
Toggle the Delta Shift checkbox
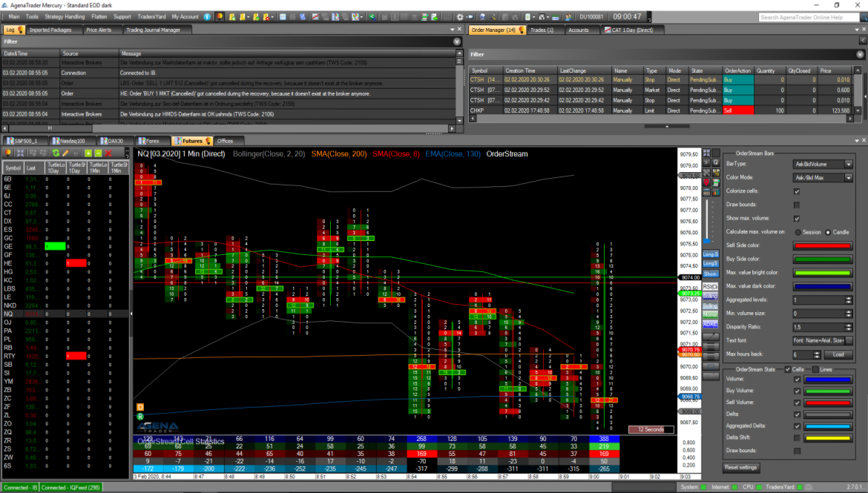tap(797, 437)
